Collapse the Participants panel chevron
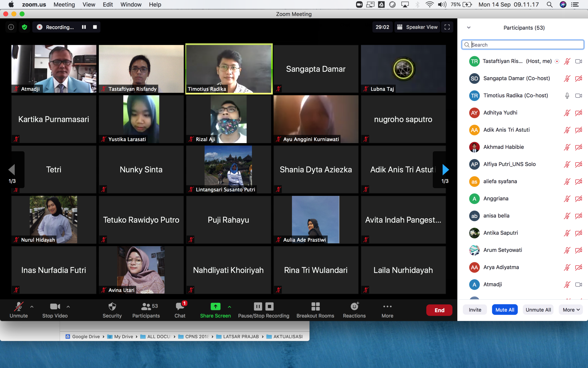588x368 pixels. 469,28
